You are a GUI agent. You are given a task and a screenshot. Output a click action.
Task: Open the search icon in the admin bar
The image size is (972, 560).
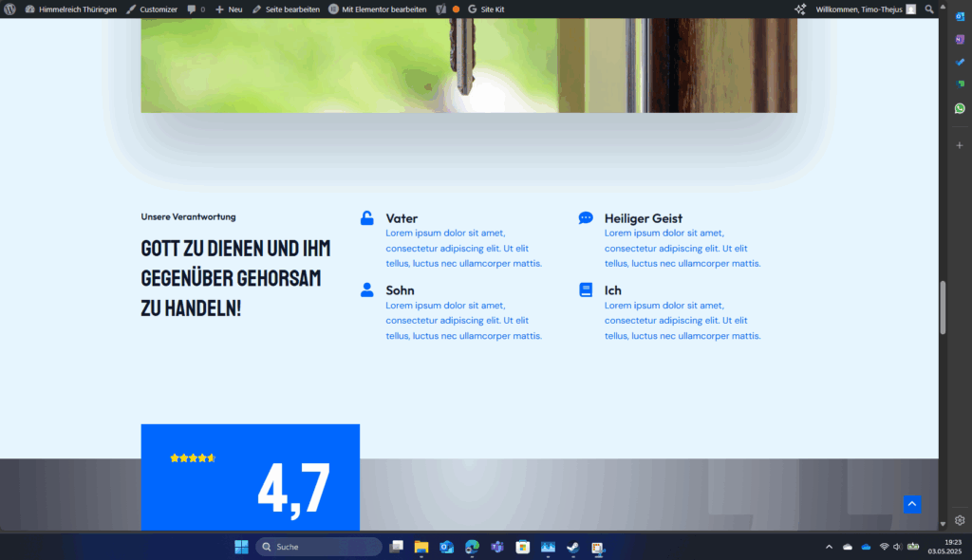point(928,9)
